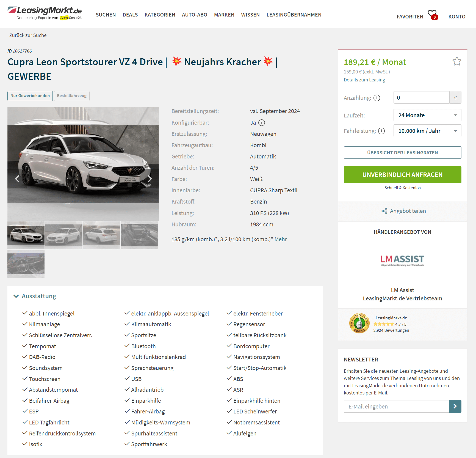Click the LM Assist dealer name
476x458 pixels.
tap(402, 290)
